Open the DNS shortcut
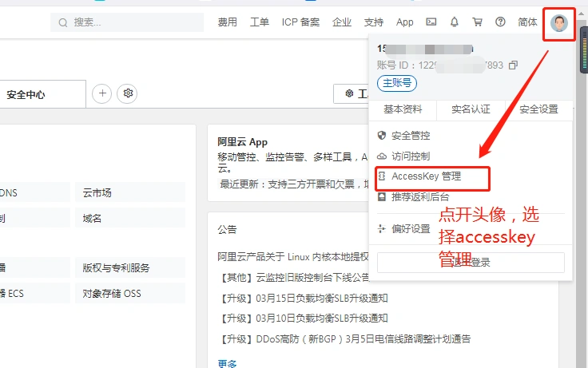Screen dimensions: 588x368 coord(35,192)
